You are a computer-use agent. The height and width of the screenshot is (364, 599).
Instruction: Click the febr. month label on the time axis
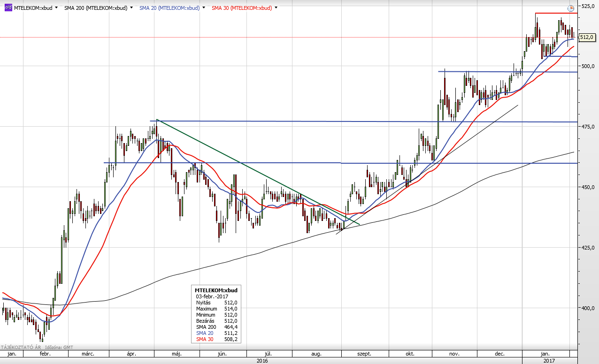point(45,354)
